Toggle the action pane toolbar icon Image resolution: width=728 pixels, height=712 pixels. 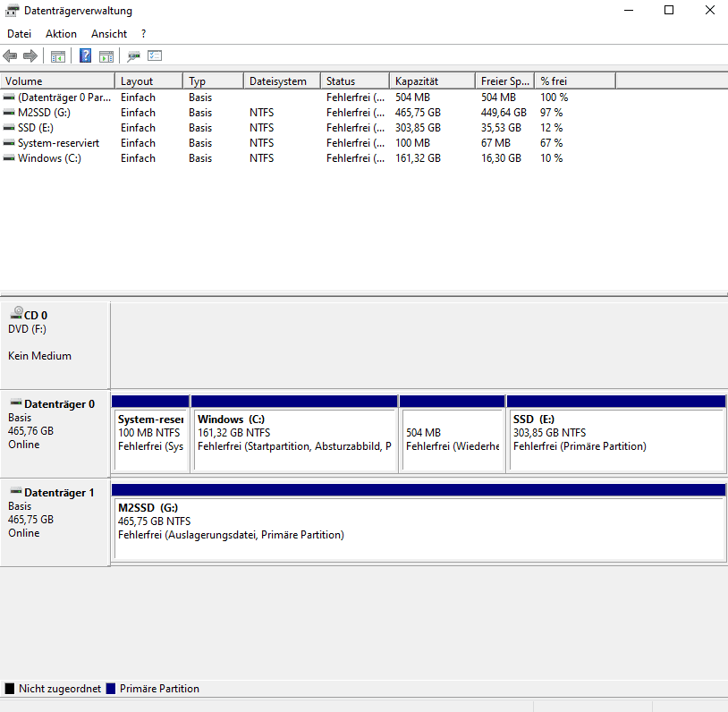(x=106, y=56)
